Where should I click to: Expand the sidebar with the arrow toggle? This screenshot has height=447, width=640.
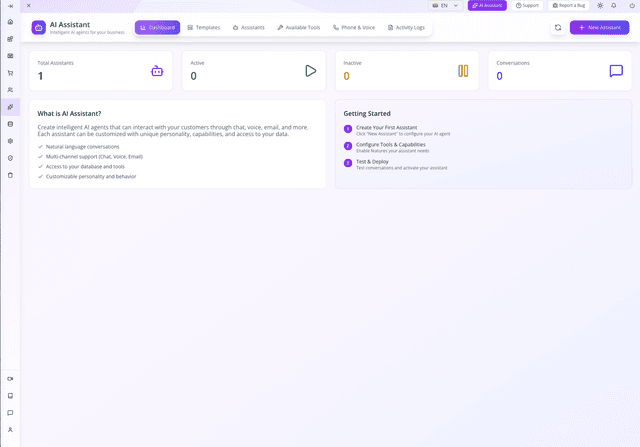(x=10, y=6)
